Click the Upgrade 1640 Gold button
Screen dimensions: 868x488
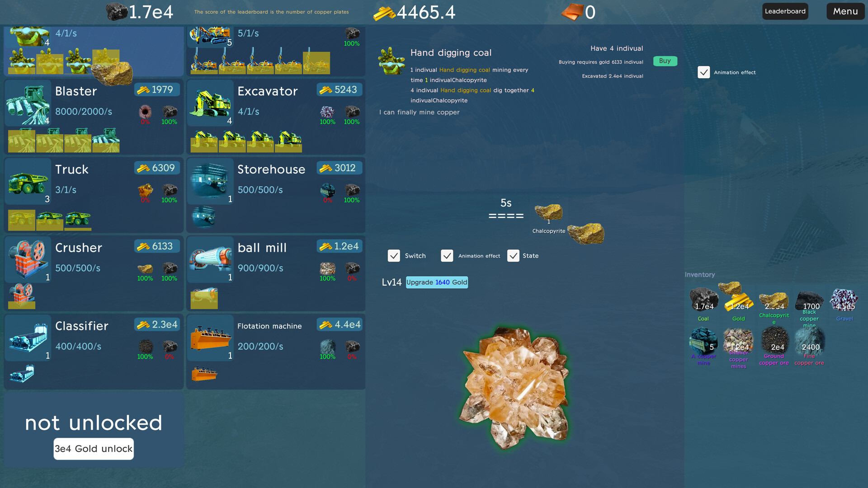[x=436, y=282]
